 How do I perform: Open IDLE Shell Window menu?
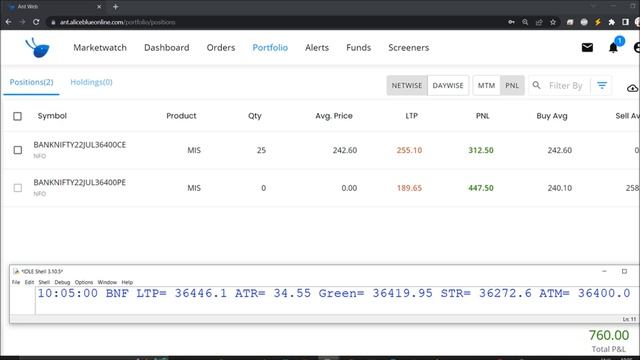click(107, 282)
